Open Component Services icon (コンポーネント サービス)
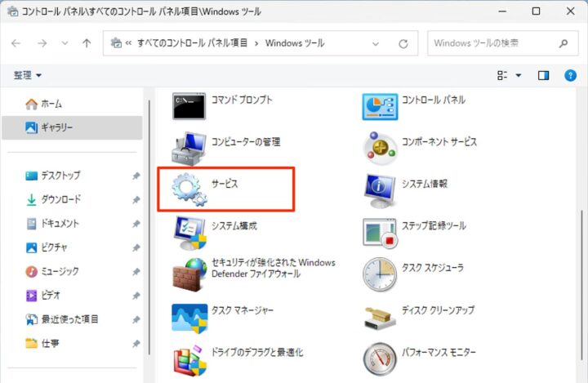The height and width of the screenshot is (383, 588). 380,149
